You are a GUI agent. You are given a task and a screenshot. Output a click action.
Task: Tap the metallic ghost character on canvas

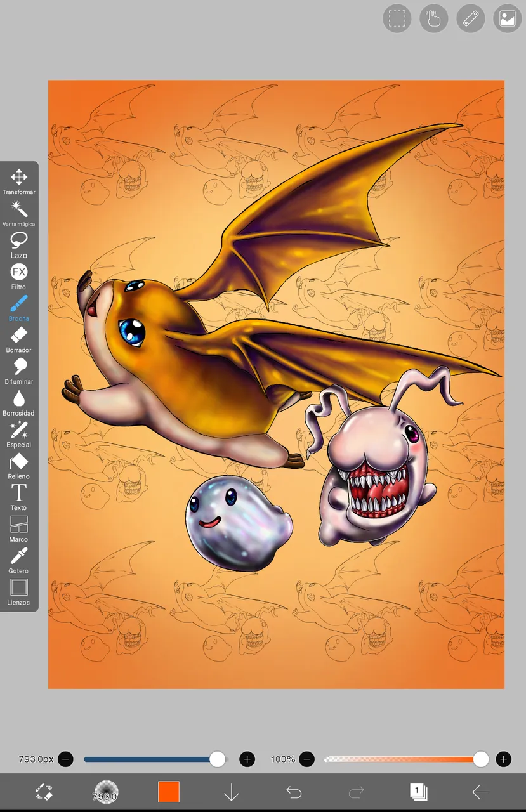[239, 523]
